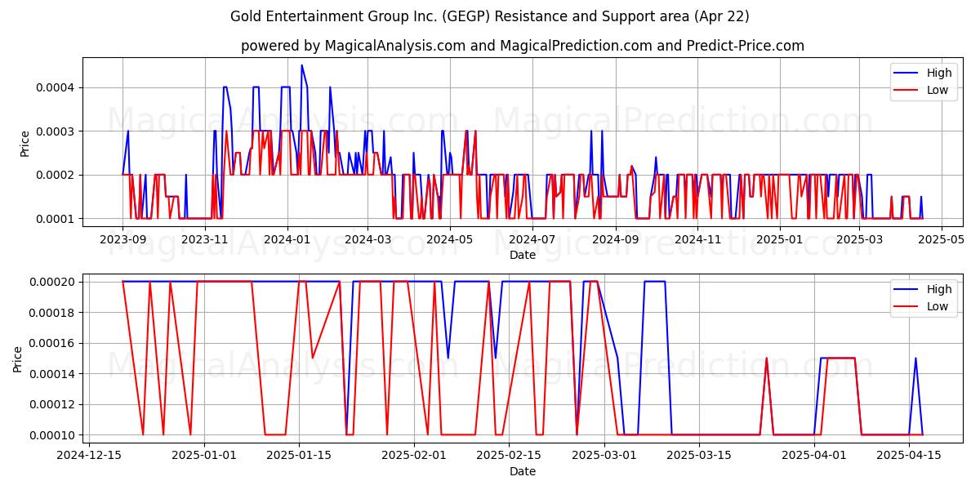Click the 2023-09 tick label
Screen dimensions: 980x490
(122, 239)
